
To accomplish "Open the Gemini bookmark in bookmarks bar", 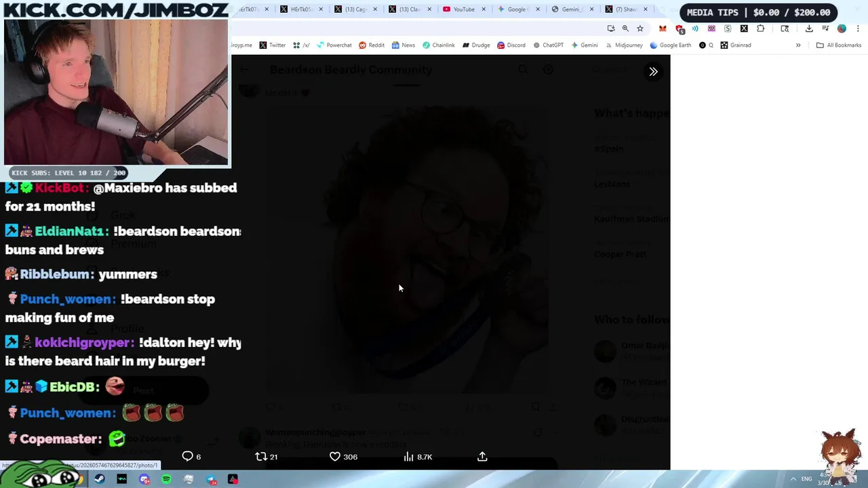I will click(x=585, y=45).
